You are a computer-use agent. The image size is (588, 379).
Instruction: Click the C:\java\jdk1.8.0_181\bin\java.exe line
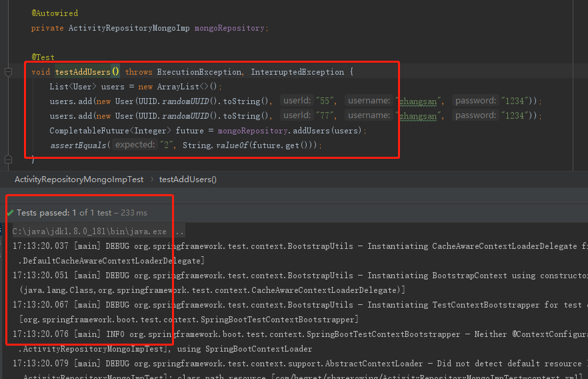(x=89, y=232)
